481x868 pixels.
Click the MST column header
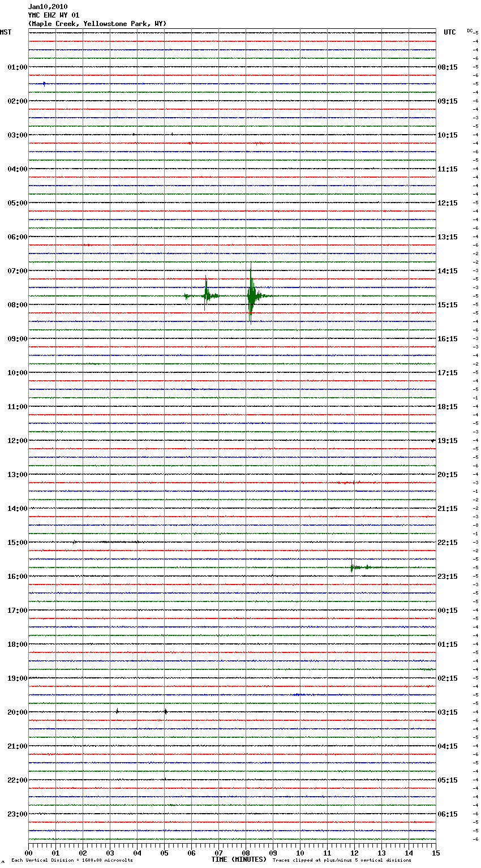[6, 32]
